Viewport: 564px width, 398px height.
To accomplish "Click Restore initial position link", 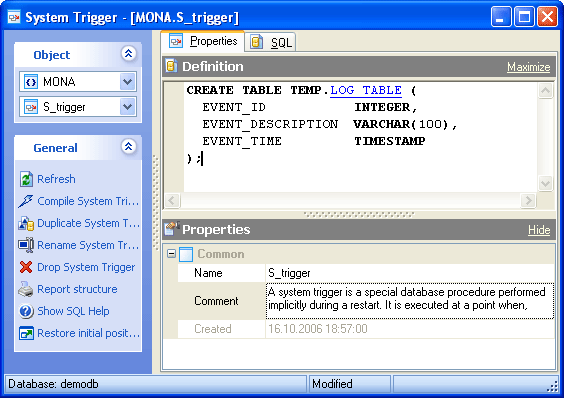I will (x=88, y=333).
